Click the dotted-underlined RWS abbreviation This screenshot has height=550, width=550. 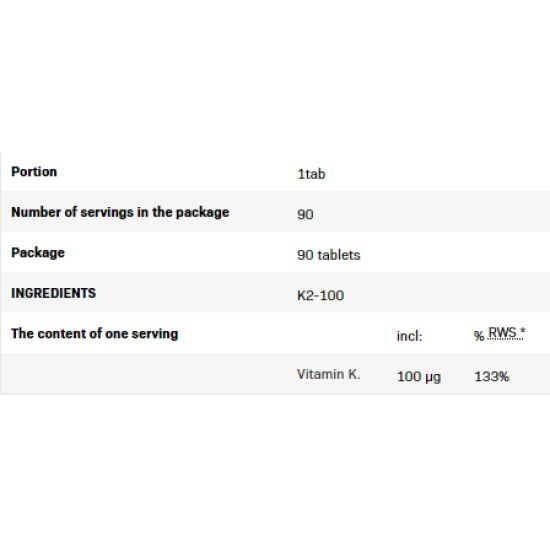point(502,333)
